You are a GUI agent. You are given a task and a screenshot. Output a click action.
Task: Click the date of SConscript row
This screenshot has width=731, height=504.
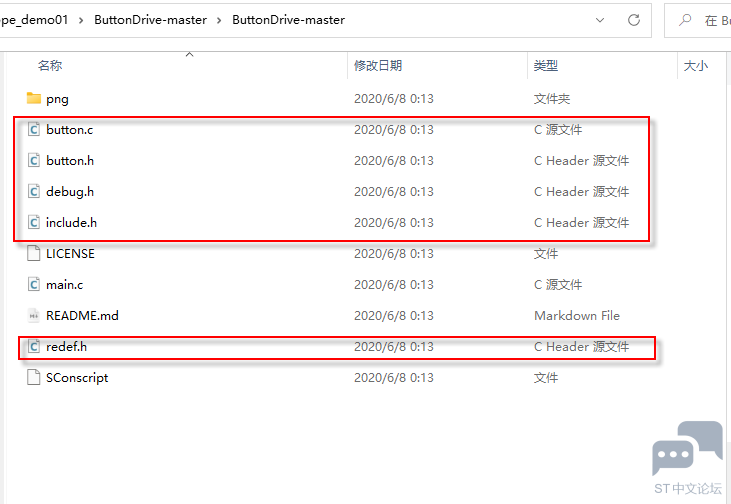393,378
